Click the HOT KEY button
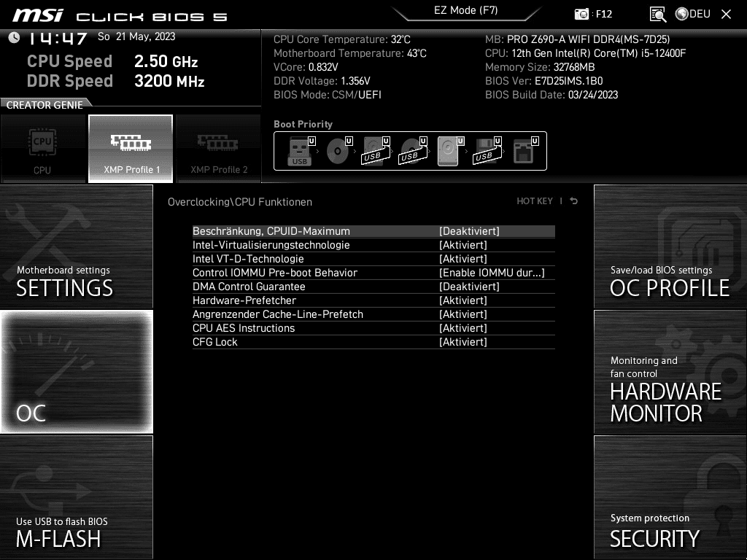This screenshot has height=560, width=747. [535, 201]
